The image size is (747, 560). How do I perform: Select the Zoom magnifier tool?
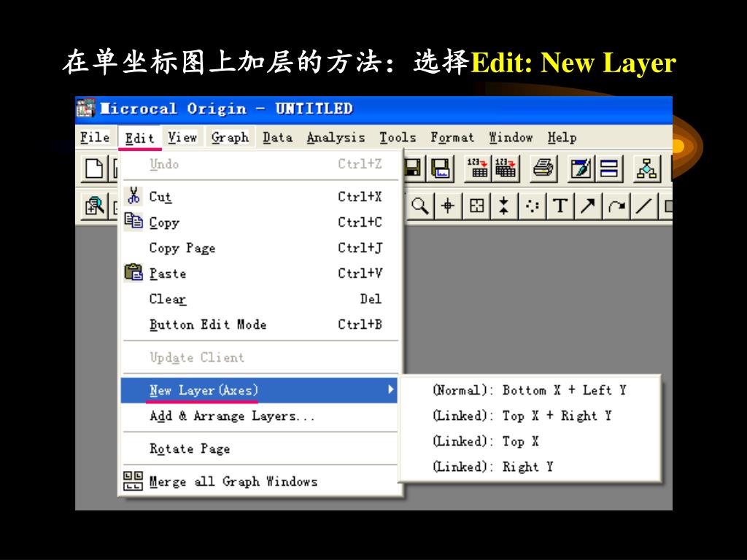coord(419,206)
